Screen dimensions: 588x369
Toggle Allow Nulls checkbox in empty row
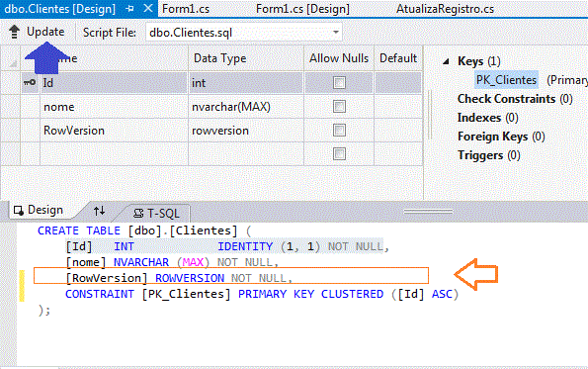tap(339, 154)
